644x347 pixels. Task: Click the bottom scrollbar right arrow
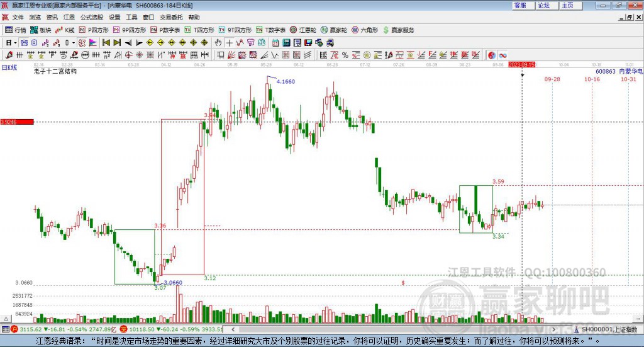pos(553,329)
